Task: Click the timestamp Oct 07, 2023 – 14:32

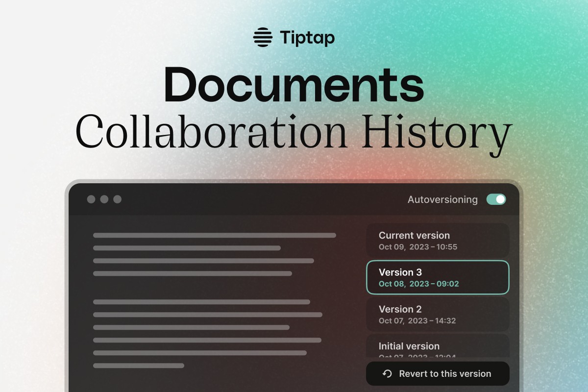Action: 417,320
